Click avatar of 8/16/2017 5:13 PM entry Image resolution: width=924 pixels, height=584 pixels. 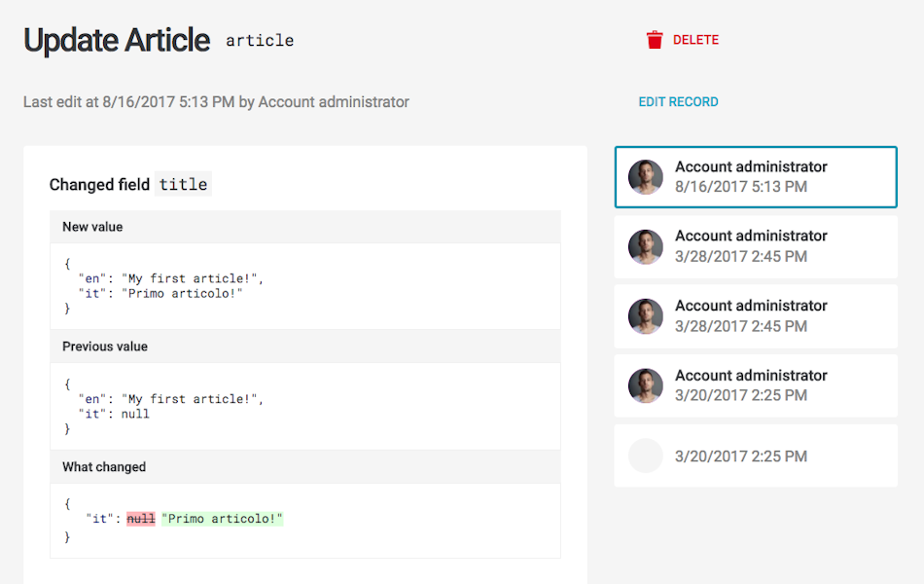pos(645,177)
